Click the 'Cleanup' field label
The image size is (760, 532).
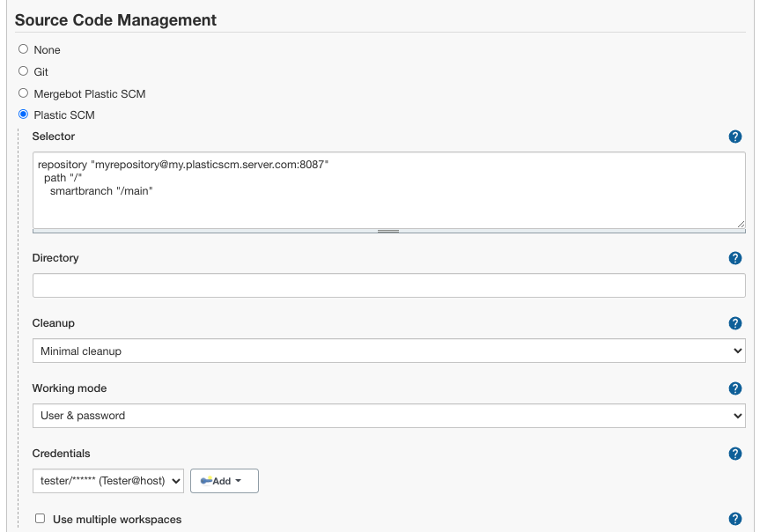point(54,323)
